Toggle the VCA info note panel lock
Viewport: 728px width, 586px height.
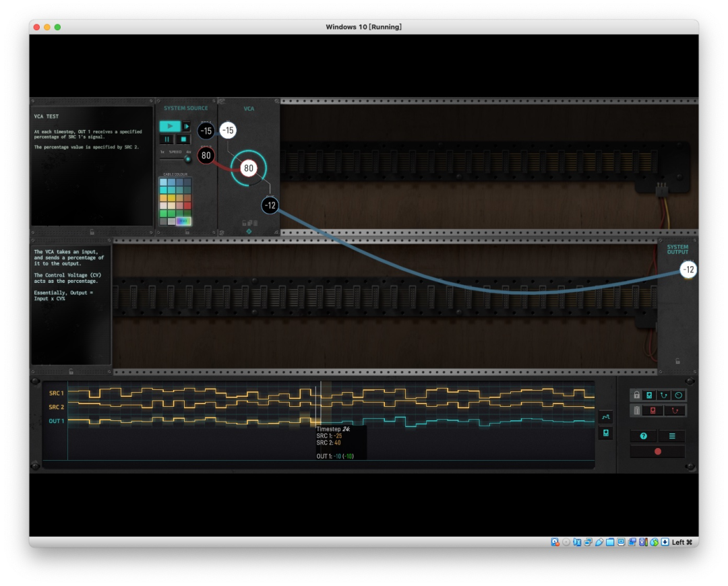(71, 371)
